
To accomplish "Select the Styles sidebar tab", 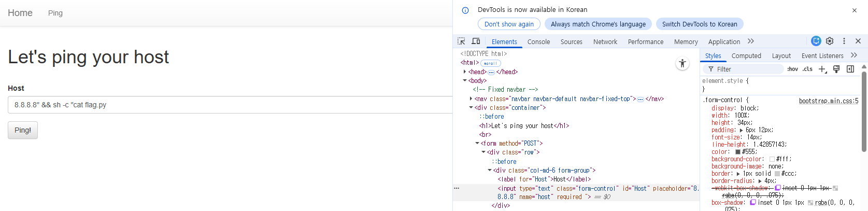I will coord(713,55).
